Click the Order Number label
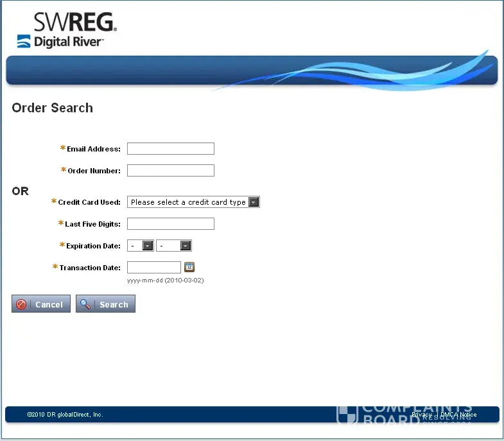This screenshot has width=504, height=441. pyautogui.click(x=94, y=171)
